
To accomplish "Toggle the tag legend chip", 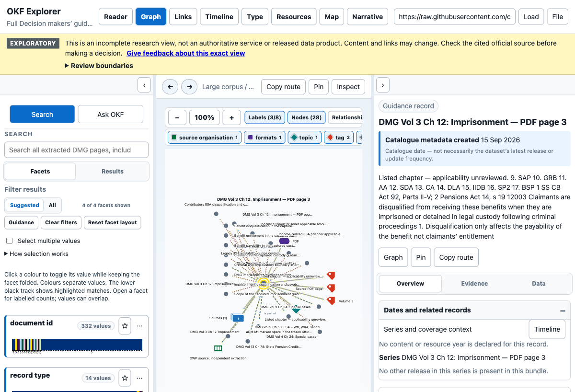I will coord(338,138).
